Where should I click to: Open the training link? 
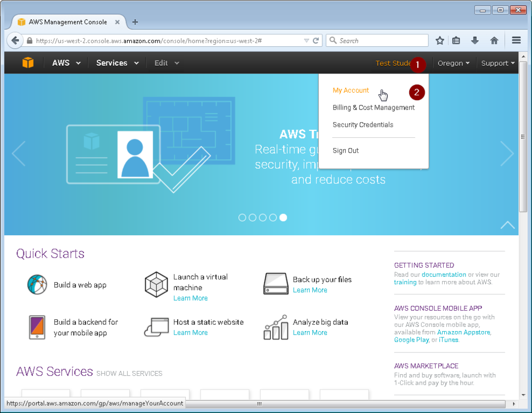click(405, 283)
